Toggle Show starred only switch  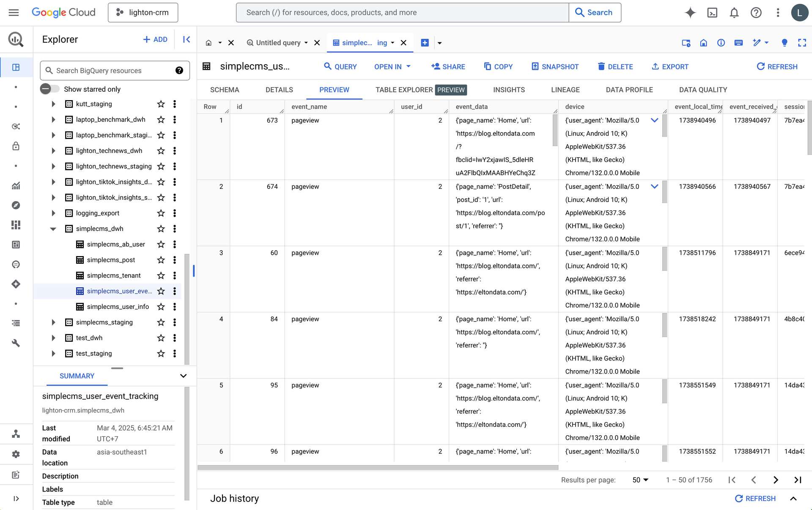[x=50, y=89]
